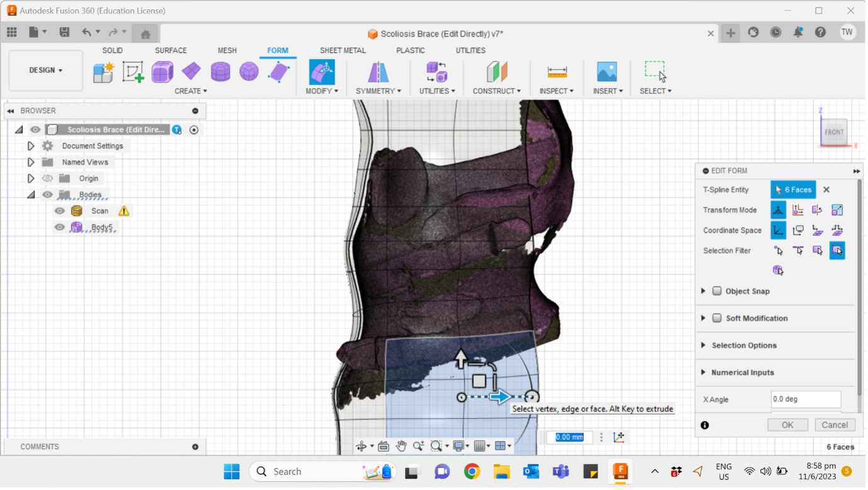Switch Coordinate Space to view orientation
The height and width of the screenshot is (490, 868).
(x=798, y=230)
